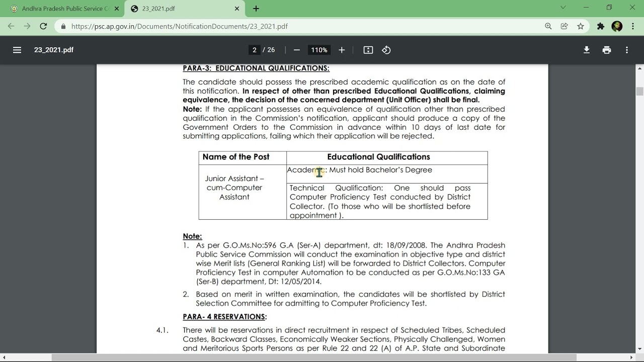This screenshot has width=644, height=362.
Task: Close the 23_2021.pdf tab
Action: 237,9
